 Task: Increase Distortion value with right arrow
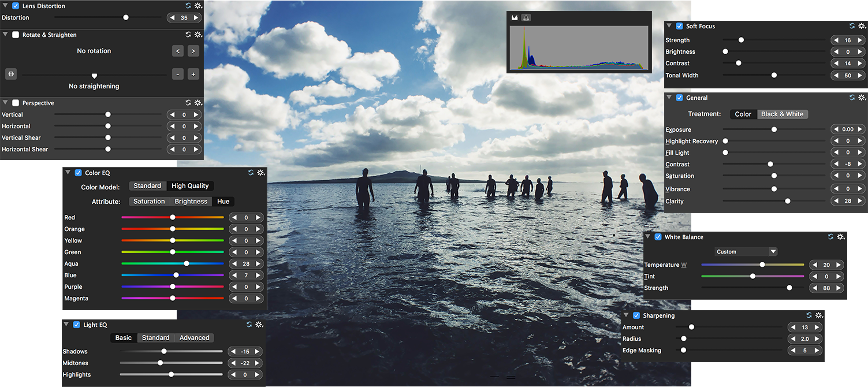coord(196,18)
